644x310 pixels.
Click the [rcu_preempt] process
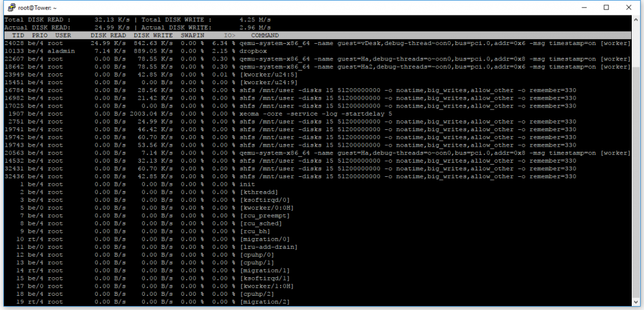[265, 215]
